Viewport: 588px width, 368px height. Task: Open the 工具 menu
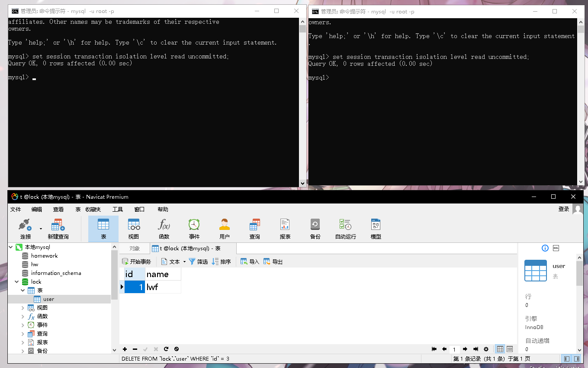118,209
